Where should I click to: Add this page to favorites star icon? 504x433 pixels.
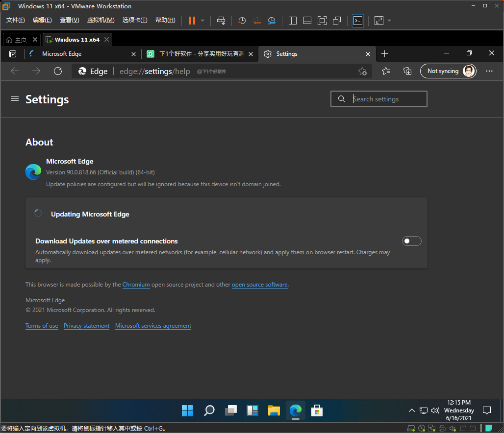point(362,71)
